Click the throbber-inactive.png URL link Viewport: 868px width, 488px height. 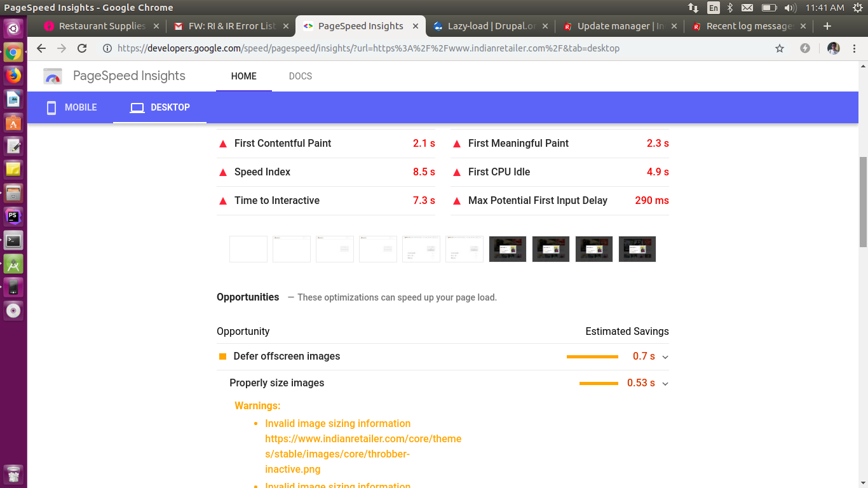(363, 454)
